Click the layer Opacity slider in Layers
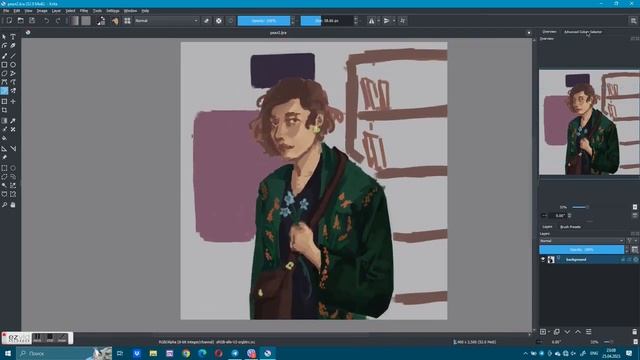 point(582,249)
